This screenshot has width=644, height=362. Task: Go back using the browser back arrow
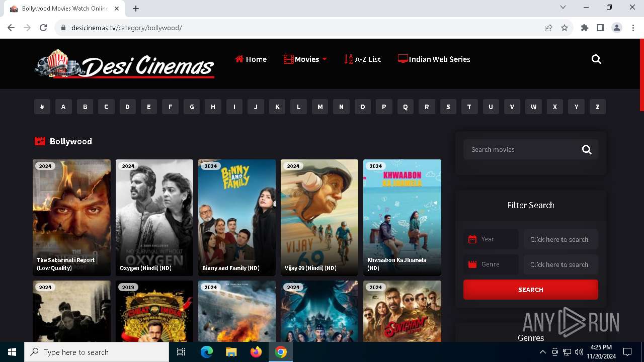(x=11, y=28)
